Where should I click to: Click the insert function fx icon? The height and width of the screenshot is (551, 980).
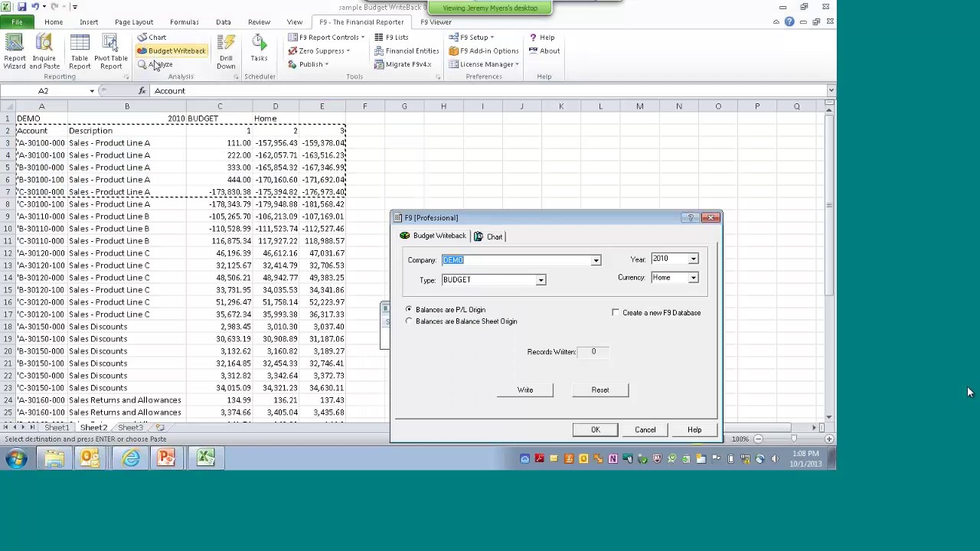click(142, 91)
